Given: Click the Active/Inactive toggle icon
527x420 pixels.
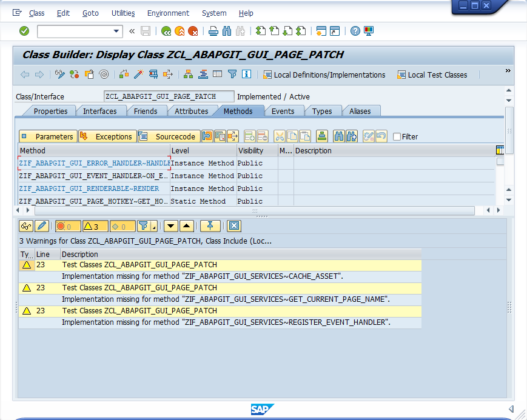Looking at the screenshot, I should (74, 75).
